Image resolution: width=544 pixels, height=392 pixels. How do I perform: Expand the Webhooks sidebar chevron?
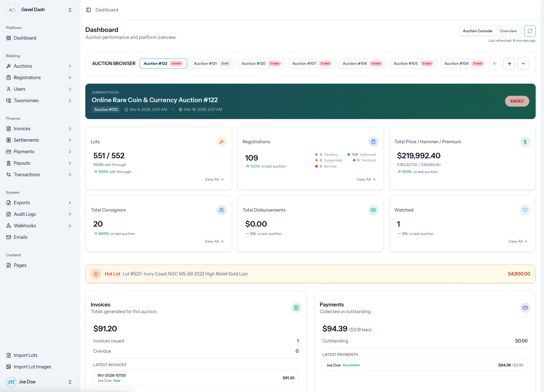tap(70, 226)
